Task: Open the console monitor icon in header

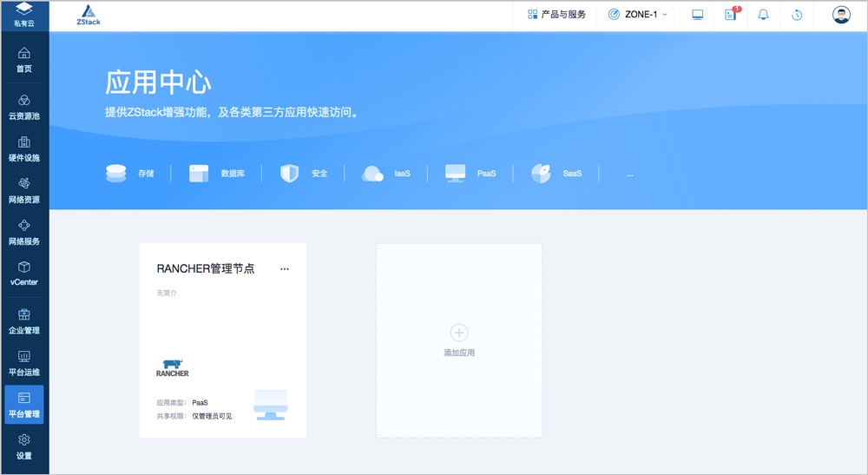Action: pyautogui.click(x=697, y=15)
